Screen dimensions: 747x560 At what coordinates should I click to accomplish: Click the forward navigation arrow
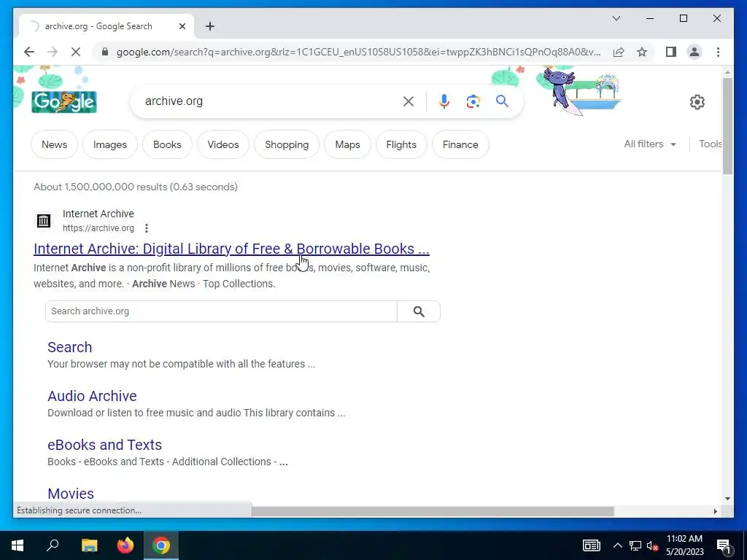click(x=53, y=52)
